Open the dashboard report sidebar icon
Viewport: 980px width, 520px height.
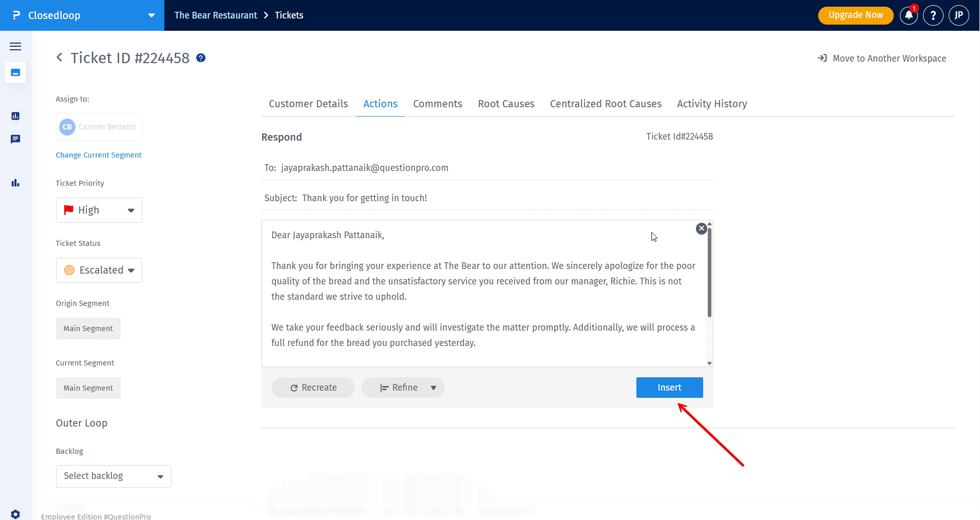pyautogui.click(x=15, y=116)
